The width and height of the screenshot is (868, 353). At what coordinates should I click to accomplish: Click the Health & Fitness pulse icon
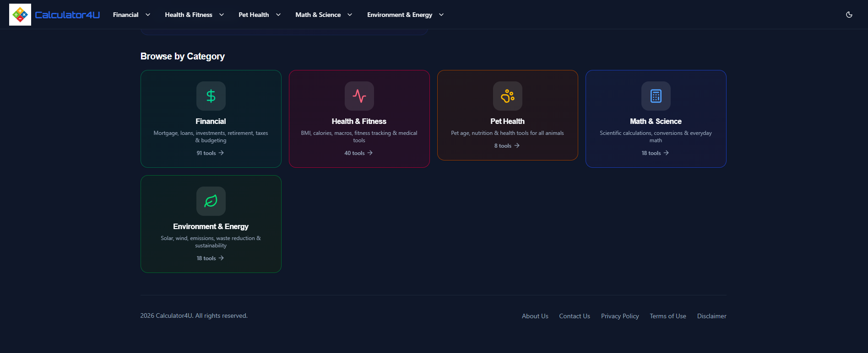click(x=359, y=96)
